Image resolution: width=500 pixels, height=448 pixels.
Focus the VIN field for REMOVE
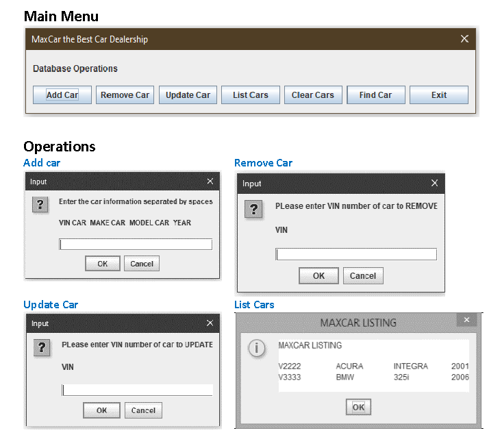pyautogui.click(x=356, y=254)
